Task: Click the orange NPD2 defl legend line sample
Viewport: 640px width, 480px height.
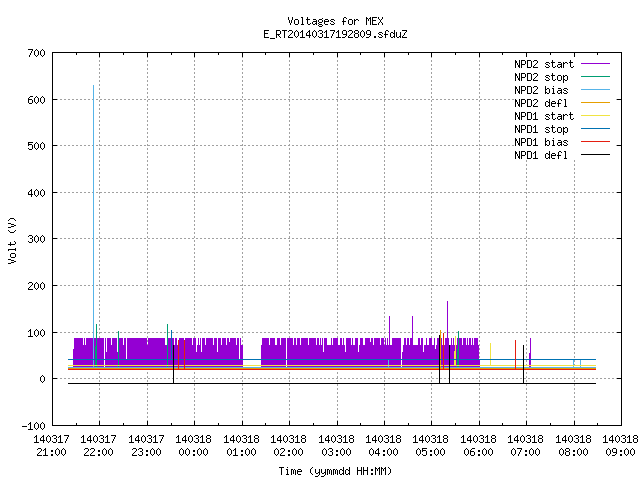Action: pos(595,103)
